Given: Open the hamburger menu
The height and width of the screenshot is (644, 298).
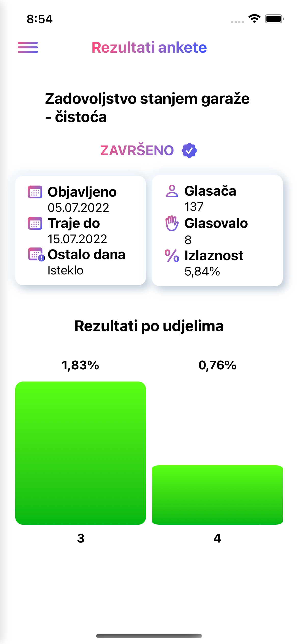Looking at the screenshot, I should pyautogui.click(x=28, y=47).
